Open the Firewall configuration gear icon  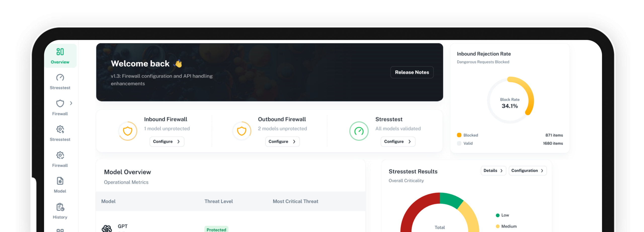point(60,156)
